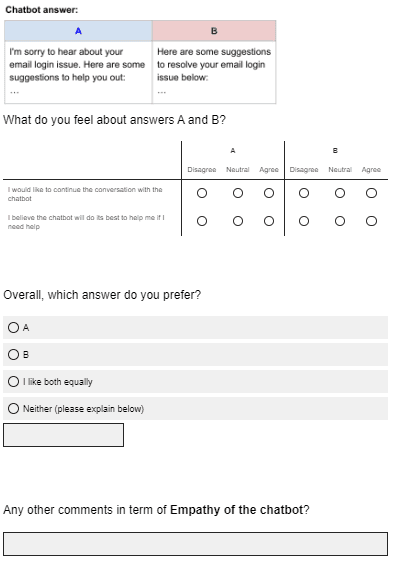
Task: Click the pink B column header
Action: point(214,31)
